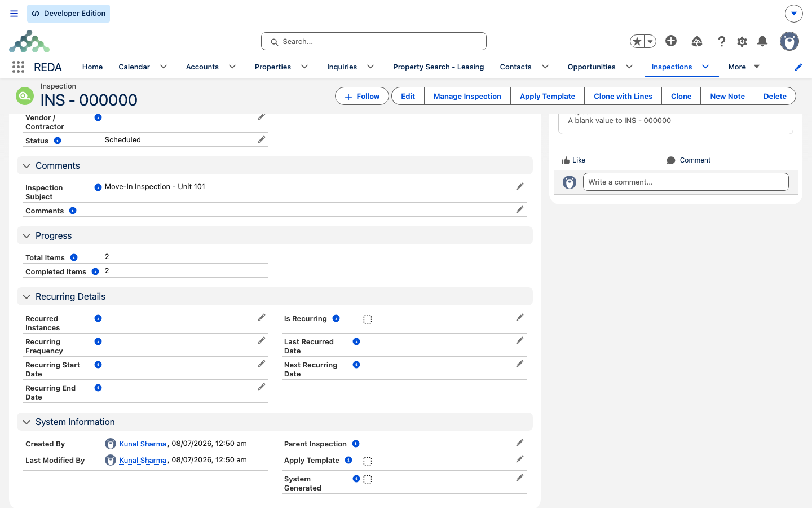Edit the Comments field via pencil icon
Screen dimensions: 812x508
520,209
